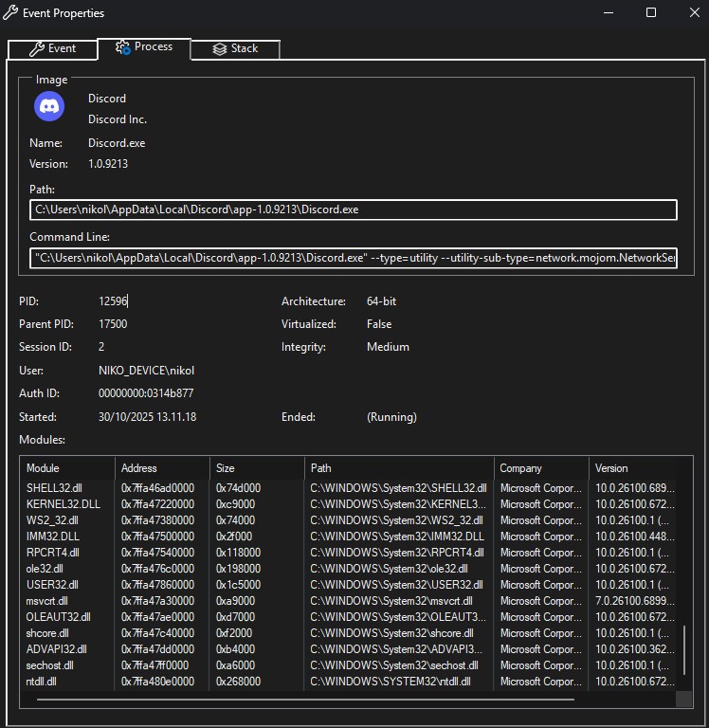The height and width of the screenshot is (728, 709).
Task: Click size value 0x74d000
Action: point(238,488)
